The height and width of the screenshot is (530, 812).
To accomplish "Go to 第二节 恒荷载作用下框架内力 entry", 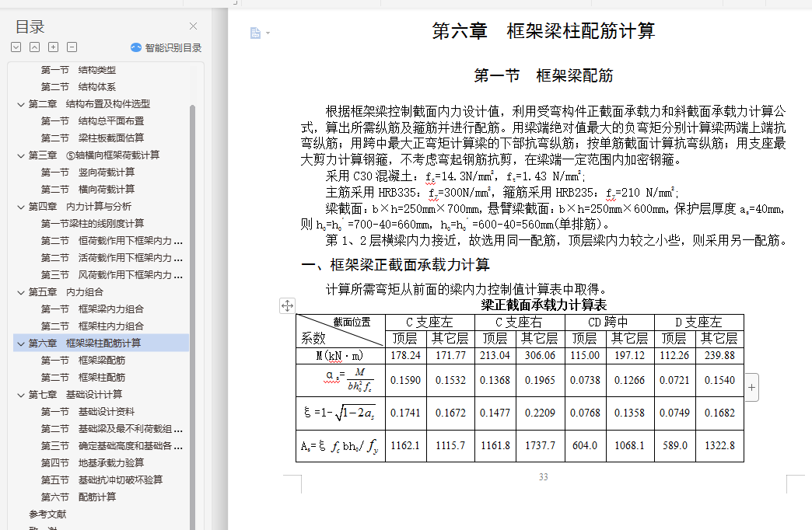I will pos(112,241).
